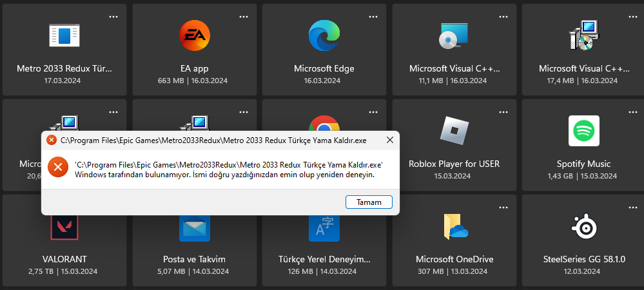644x290 pixels.
Task: Click the small error icon in dialog title bar
Action: tap(52, 140)
